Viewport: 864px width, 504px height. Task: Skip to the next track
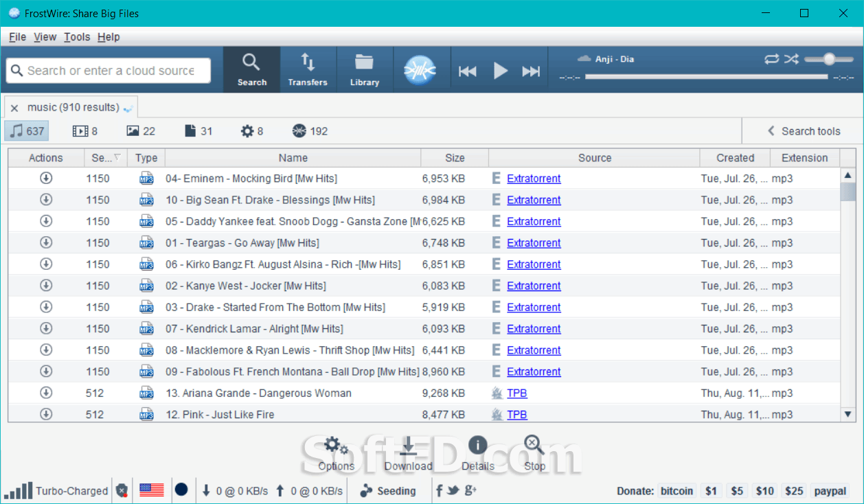point(531,71)
